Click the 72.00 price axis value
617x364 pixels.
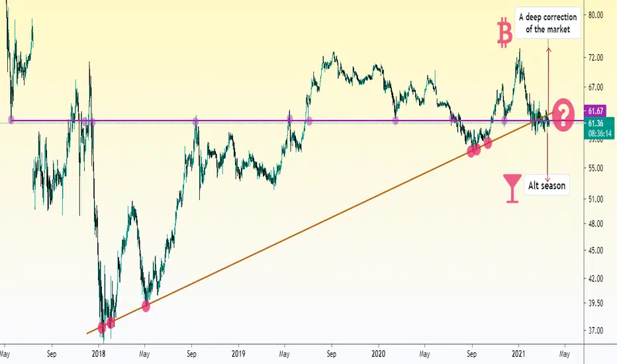(595, 58)
